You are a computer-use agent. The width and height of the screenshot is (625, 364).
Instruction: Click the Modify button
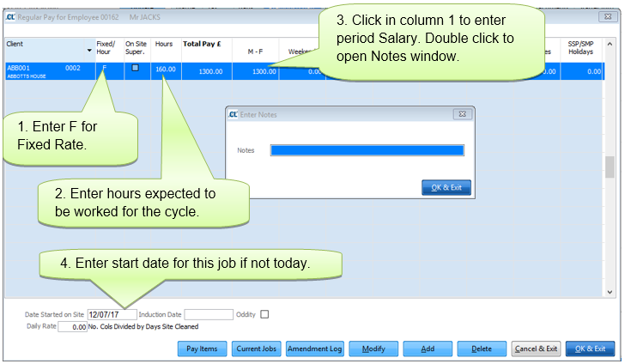point(373,349)
